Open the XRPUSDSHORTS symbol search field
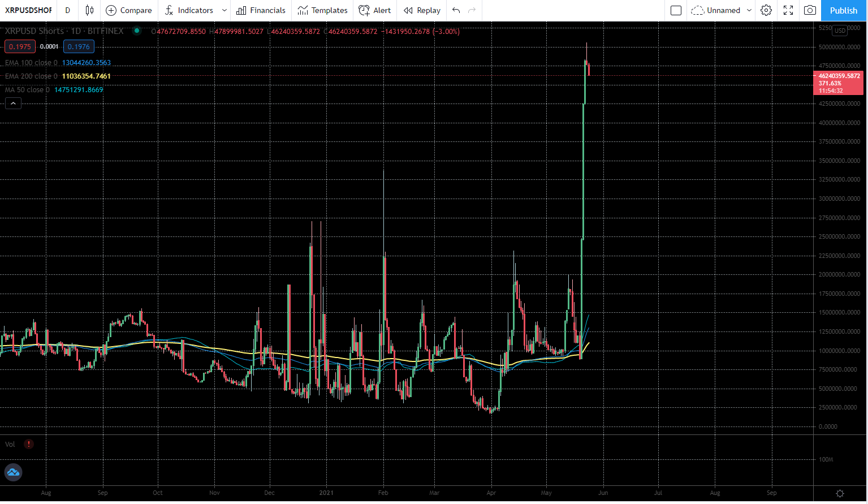 click(28, 10)
